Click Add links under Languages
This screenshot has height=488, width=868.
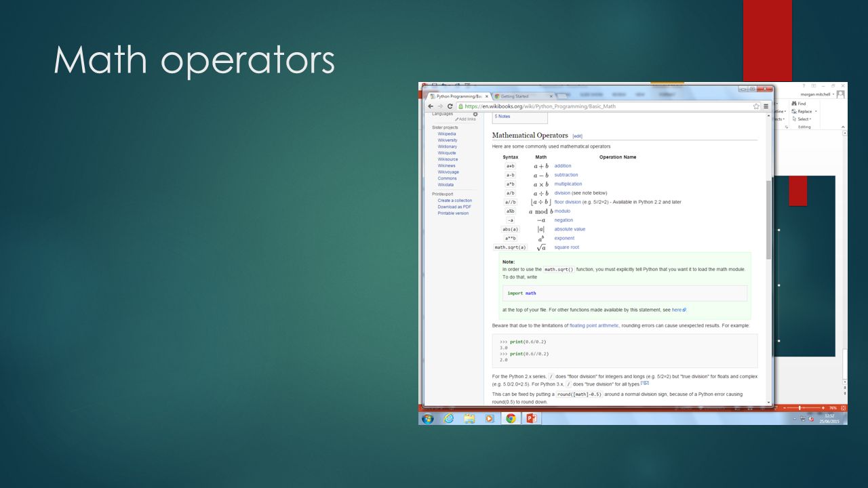point(465,119)
